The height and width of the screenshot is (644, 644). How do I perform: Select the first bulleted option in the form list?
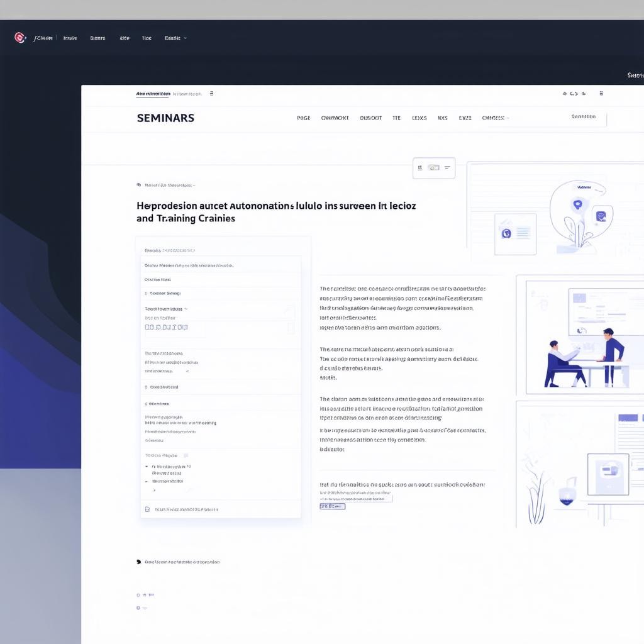(147, 467)
